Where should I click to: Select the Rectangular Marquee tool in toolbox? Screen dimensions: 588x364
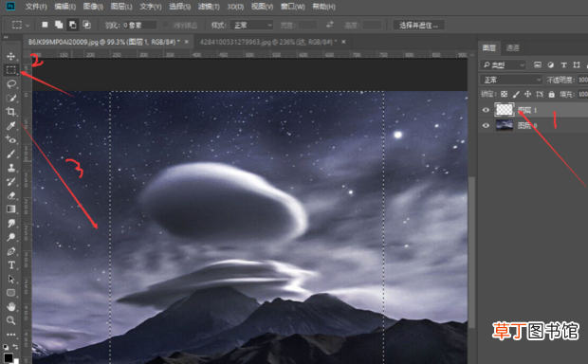pyautogui.click(x=11, y=70)
